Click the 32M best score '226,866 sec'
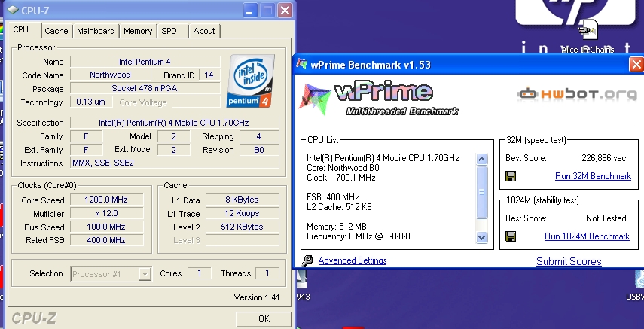The image size is (644, 329). point(604,158)
